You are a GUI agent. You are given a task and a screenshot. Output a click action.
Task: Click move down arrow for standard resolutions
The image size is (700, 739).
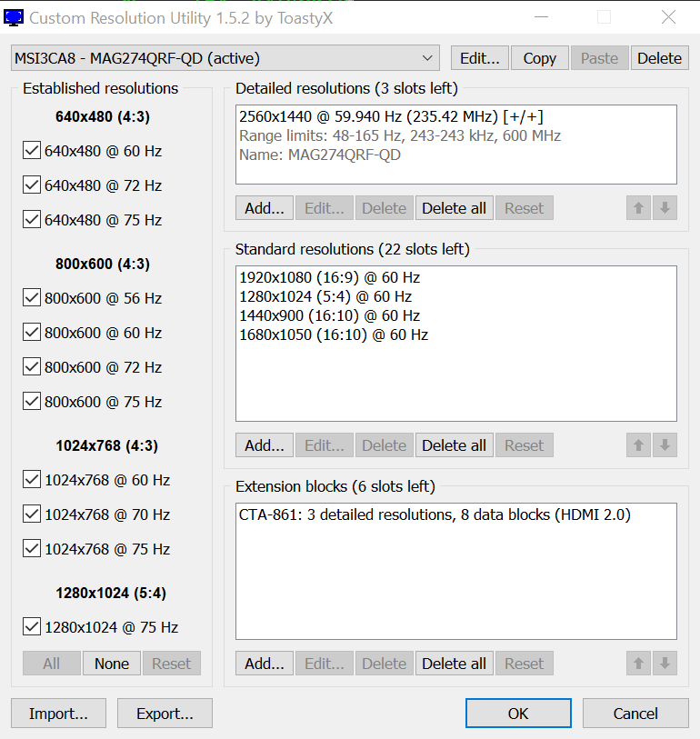tap(665, 445)
